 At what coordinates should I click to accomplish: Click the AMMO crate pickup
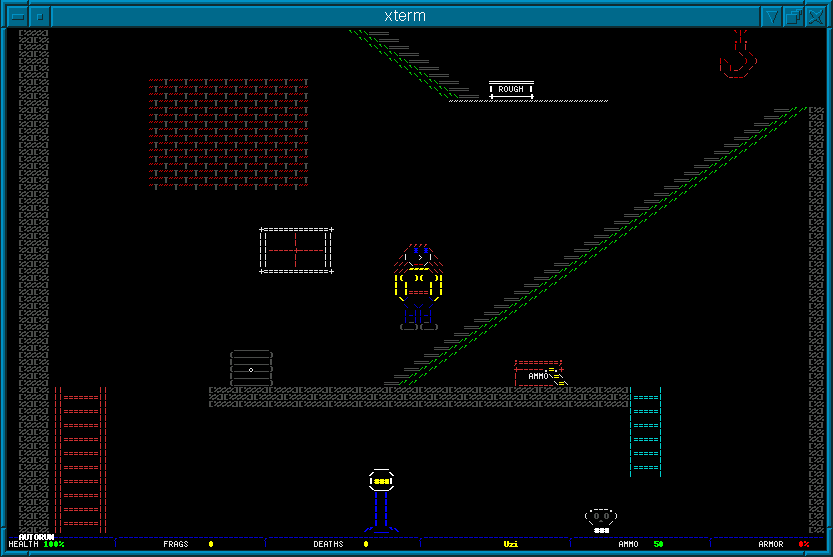541,374
